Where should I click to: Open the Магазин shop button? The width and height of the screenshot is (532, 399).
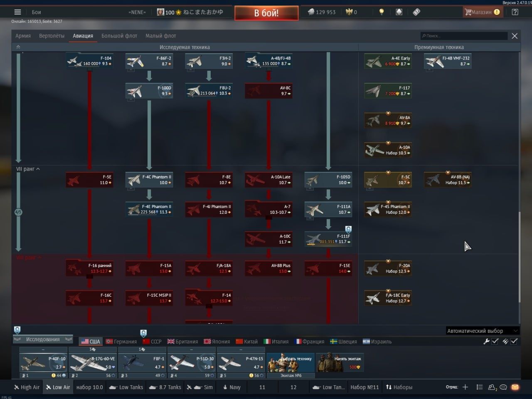pos(482,12)
